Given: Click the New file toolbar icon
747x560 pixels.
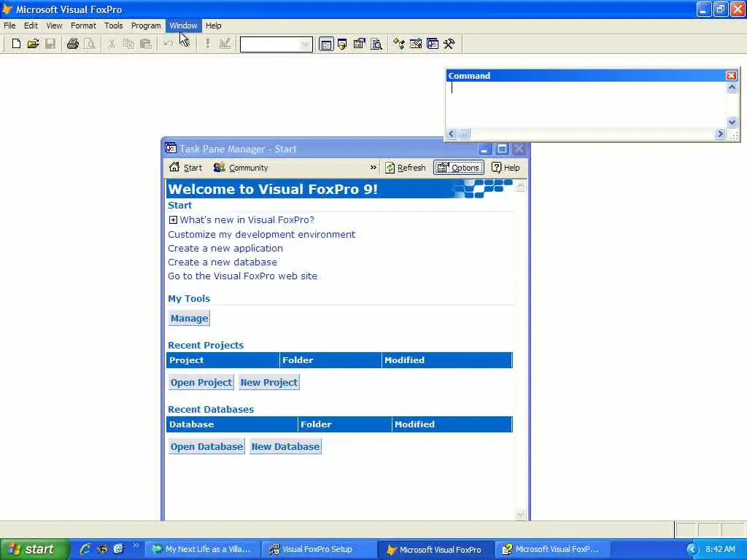Looking at the screenshot, I should [16, 44].
